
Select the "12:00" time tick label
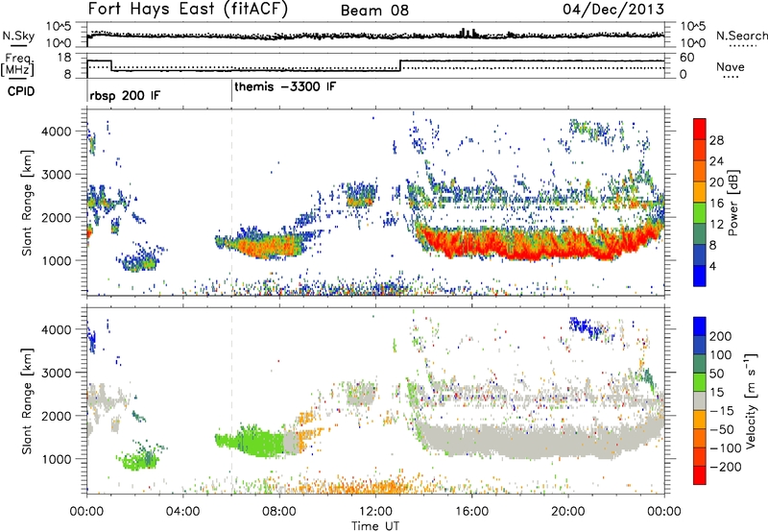click(375, 512)
